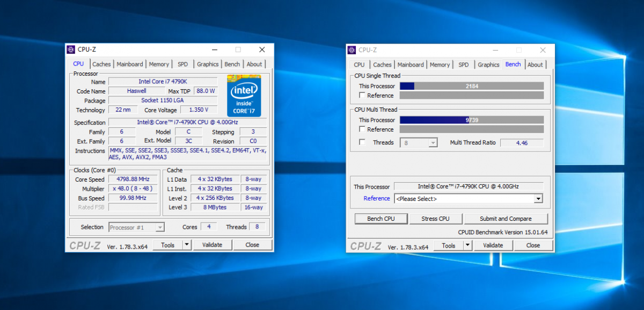Click single thread score bar showing 2184
Viewport: 644px width, 310px height.
(x=472, y=86)
